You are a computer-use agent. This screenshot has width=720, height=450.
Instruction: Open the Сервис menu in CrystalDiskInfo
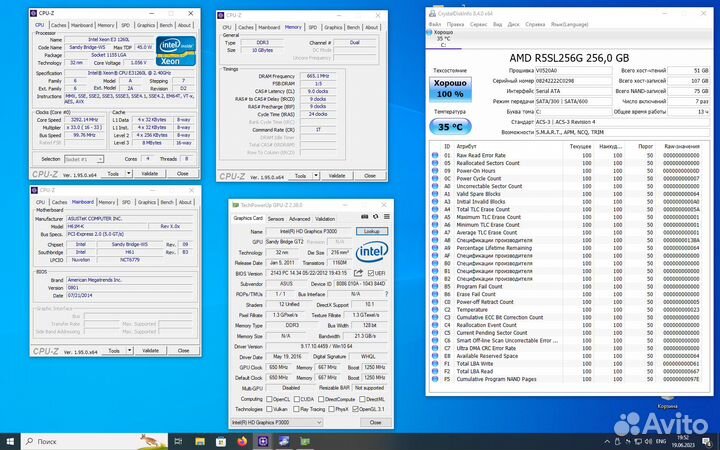[478, 24]
